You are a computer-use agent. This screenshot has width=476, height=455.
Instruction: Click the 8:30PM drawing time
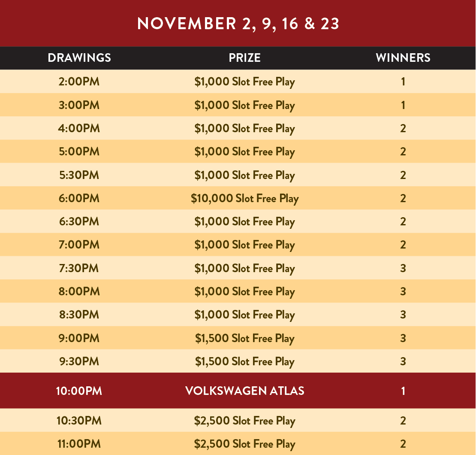point(79,315)
